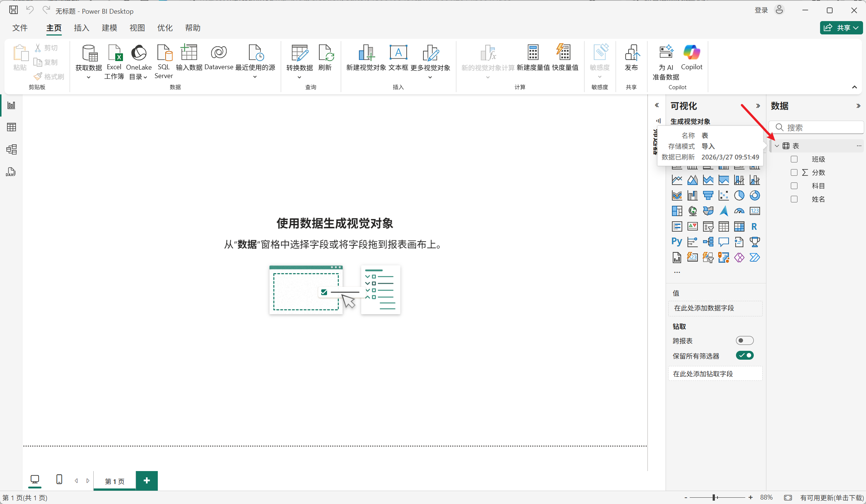
Task: Select the pie chart visual icon
Action: pyautogui.click(x=739, y=195)
